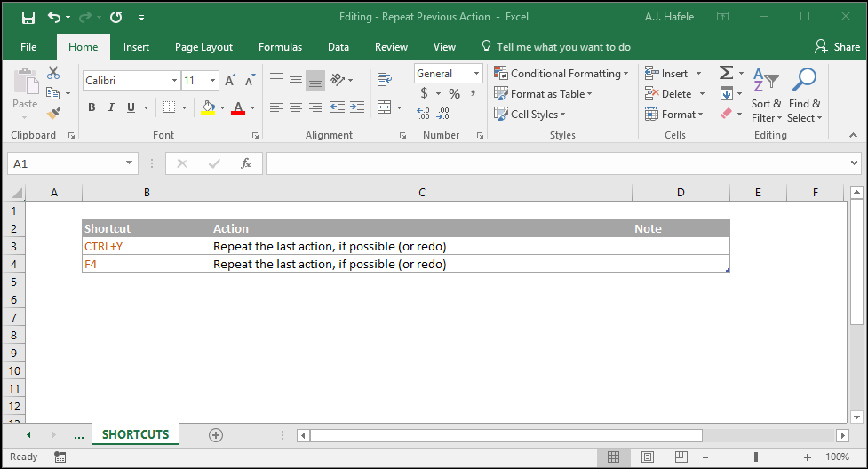Viewport: 868px width, 469px height.
Task: Decrease indent of cell
Action: point(337,107)
